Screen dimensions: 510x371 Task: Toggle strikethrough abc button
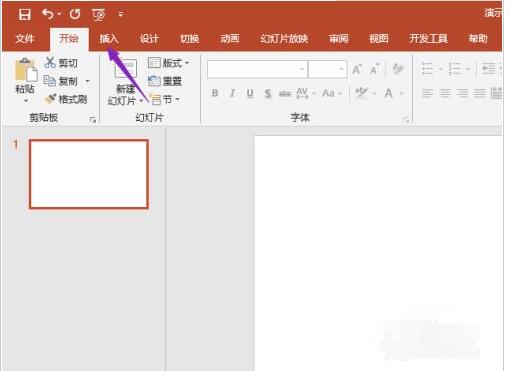click(285, 94)
